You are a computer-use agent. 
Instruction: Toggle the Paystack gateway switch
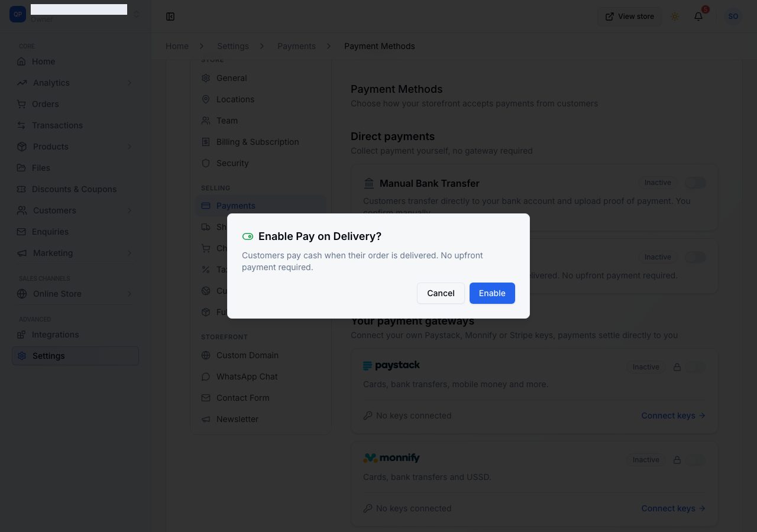[695, 367]
